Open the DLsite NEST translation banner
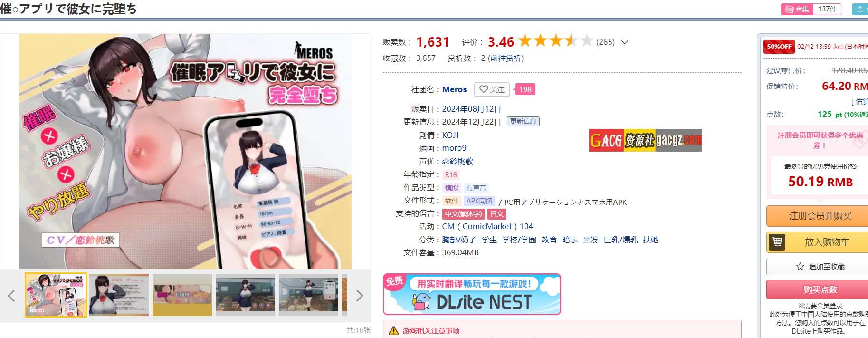Viewport: 868px width, 338px height. [472, 294]
